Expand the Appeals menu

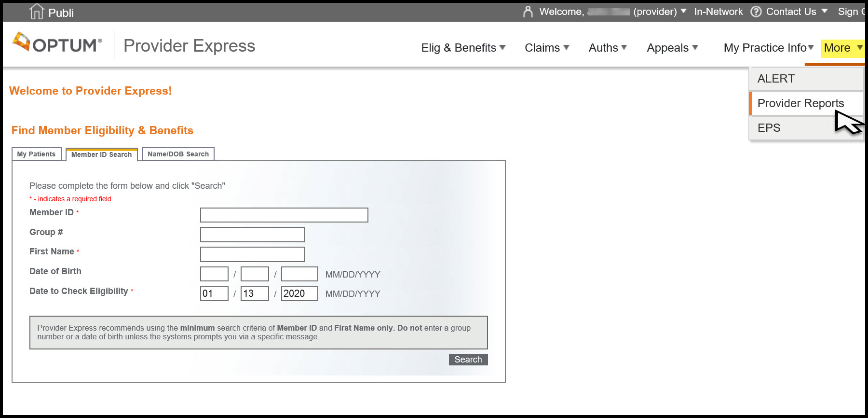(x=672, y=48)
